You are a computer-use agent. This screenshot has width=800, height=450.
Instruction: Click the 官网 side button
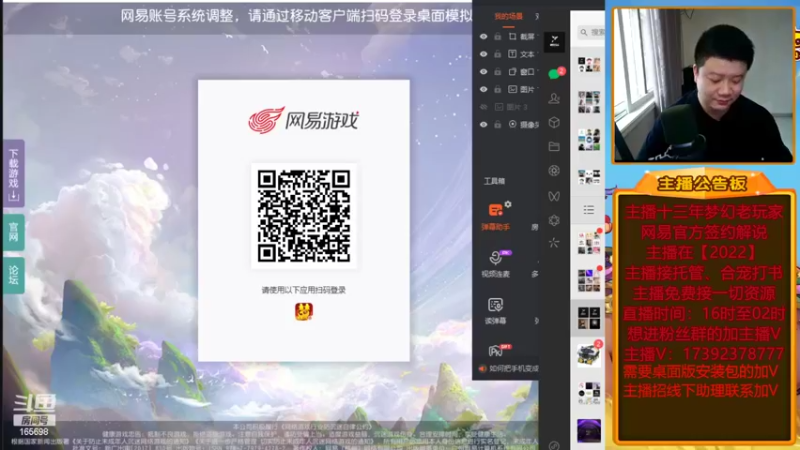coord(14,232)
